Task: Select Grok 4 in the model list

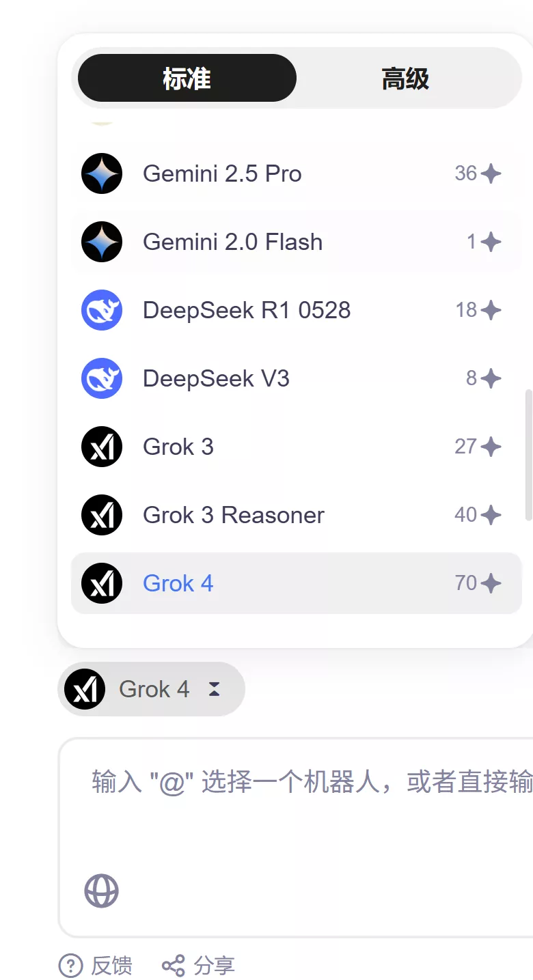Action: [297, 583]
